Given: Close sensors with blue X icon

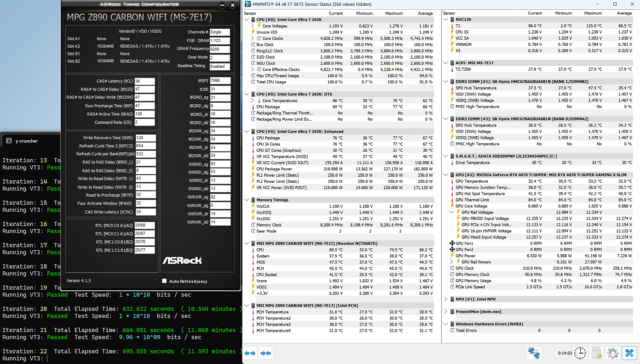Looking at the screenshot, I should [629, 353].
